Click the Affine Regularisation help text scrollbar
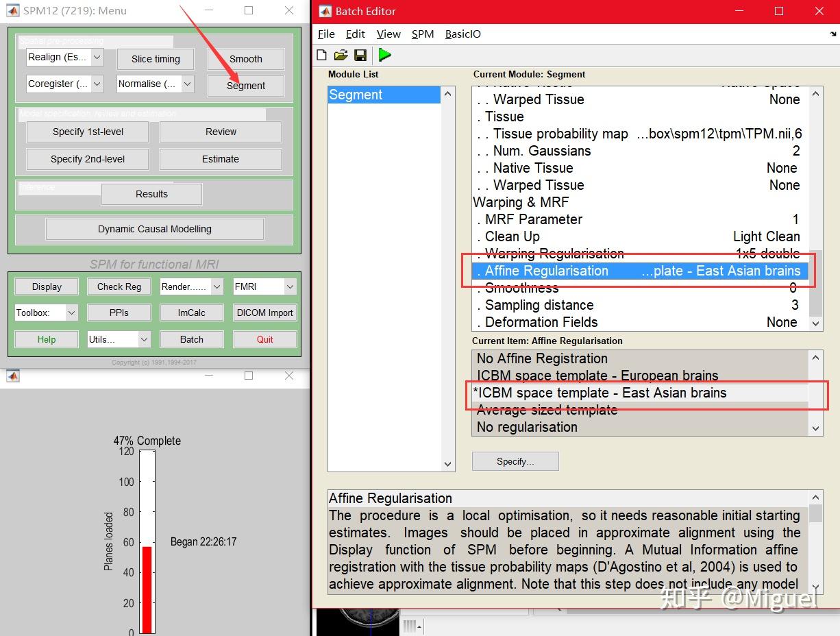The width and height of the screenshot is (840, 636). (815, 542)
